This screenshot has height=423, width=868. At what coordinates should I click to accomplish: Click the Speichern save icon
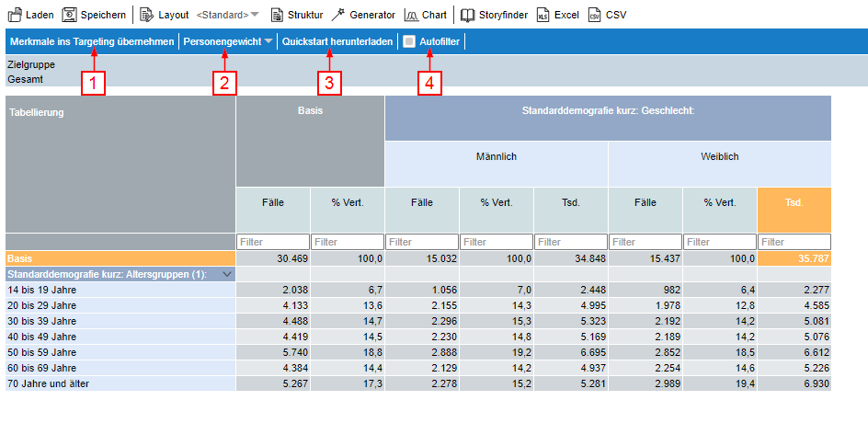tap(69, 15)
